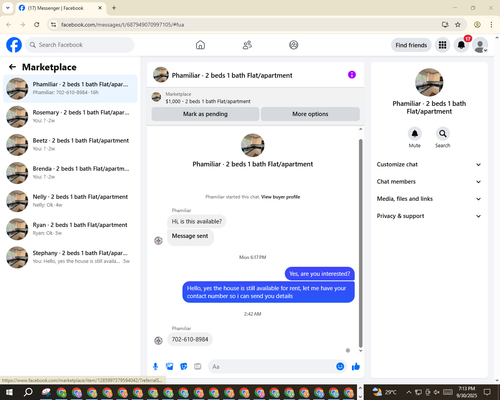The image size is (500, 400).
Task: Click the browser address bar URL
Action: click(122, 25)
